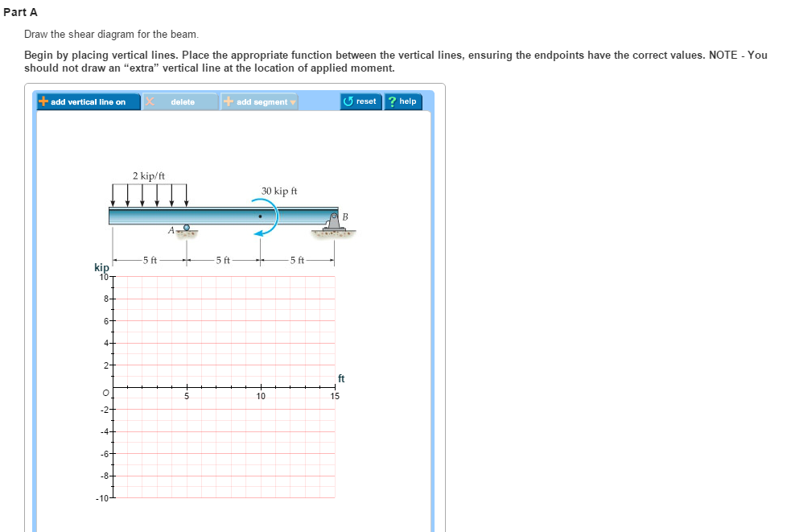Open the add segment dropdown arrow

[293, 101]
